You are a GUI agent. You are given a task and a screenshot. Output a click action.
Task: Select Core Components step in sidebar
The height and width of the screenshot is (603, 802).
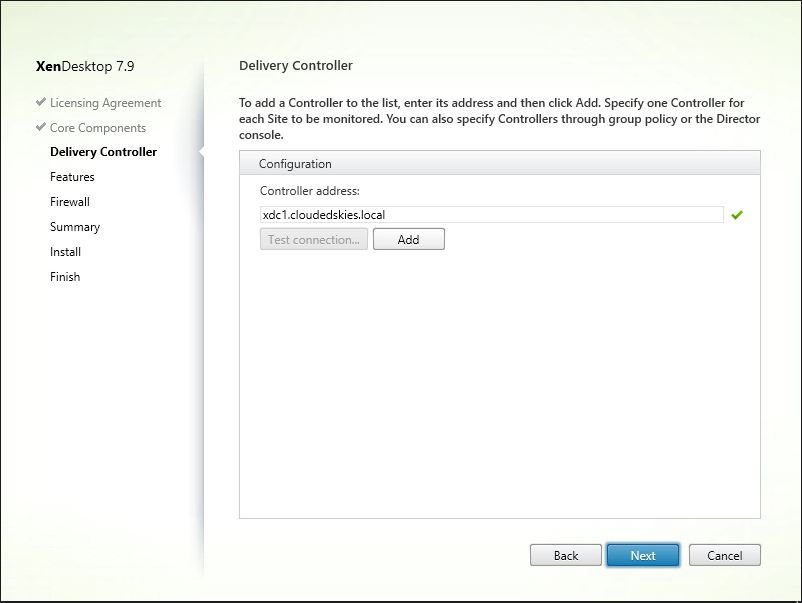tap(98, 128)
